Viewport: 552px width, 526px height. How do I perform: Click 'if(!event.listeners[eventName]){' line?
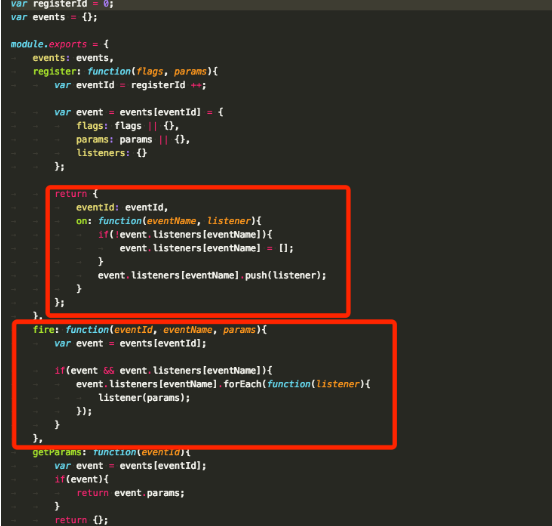click(x=185, y=235)
